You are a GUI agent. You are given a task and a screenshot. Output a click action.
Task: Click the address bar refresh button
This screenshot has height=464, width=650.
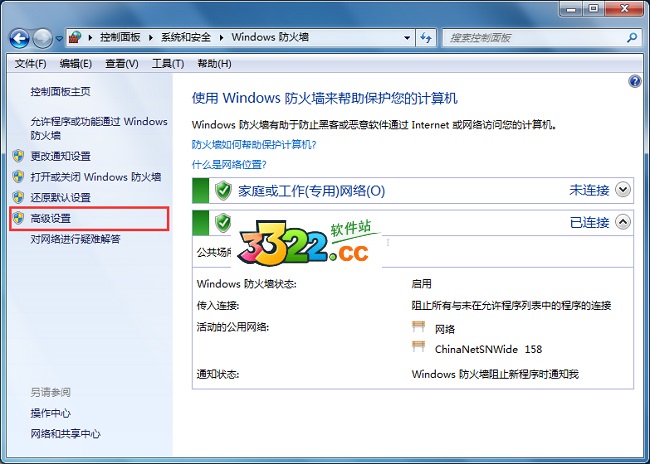426,38
